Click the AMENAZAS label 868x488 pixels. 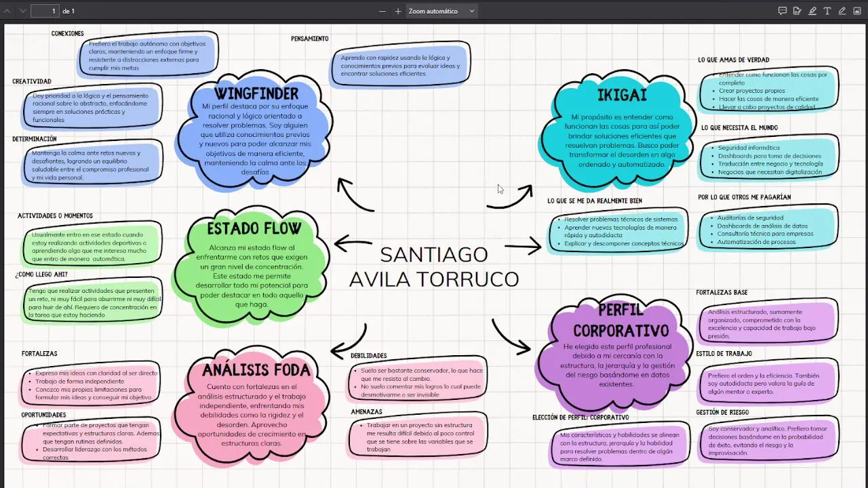tap(367, 411)
